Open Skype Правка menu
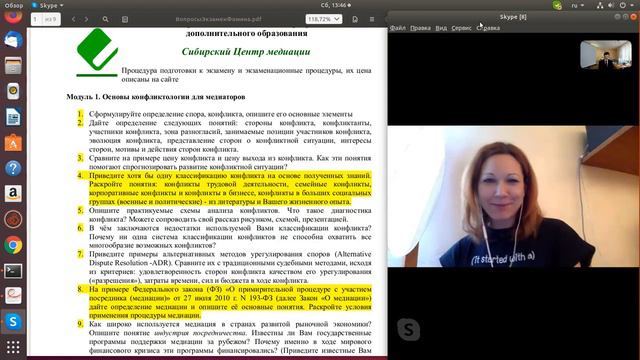The image size is (640, 360). click(x=420, y=28)
